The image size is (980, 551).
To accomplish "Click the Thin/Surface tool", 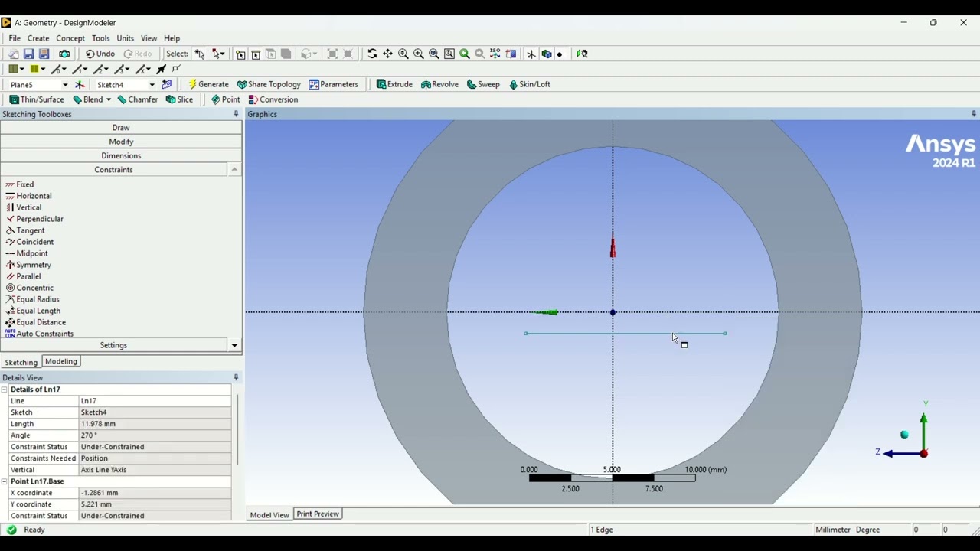I will point(37,99).
